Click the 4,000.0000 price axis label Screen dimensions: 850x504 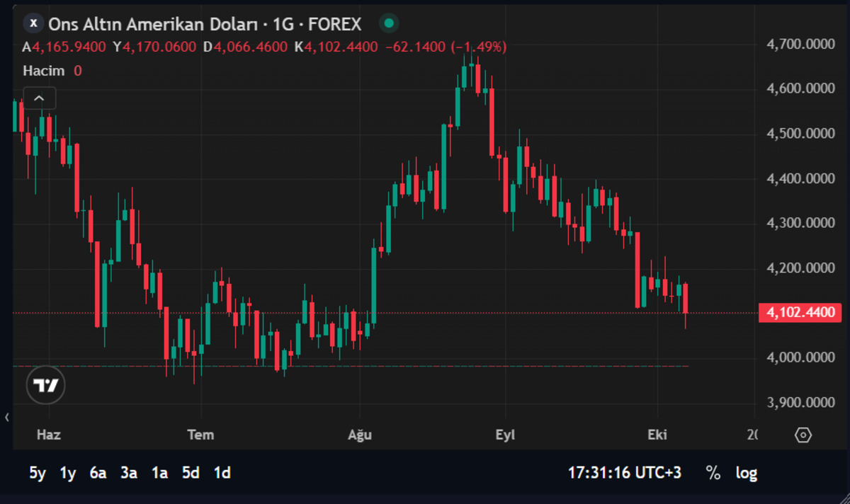click(x=801, y=357)
